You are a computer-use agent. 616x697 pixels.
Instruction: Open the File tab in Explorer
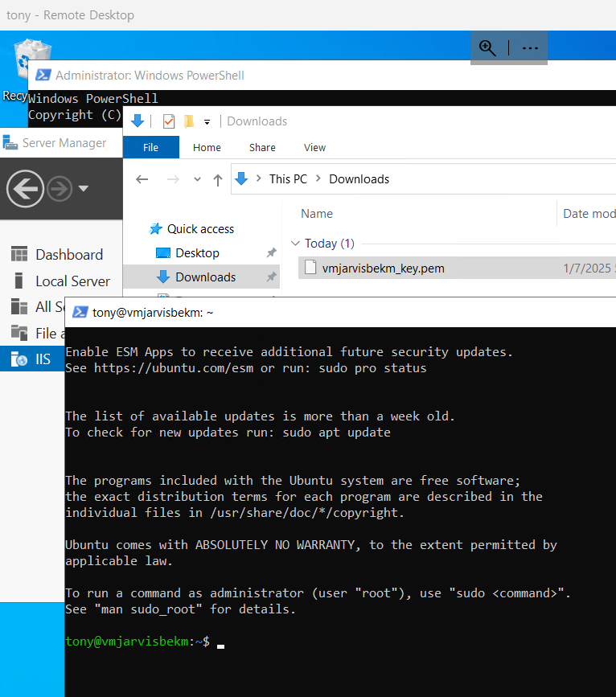click(x=150, y=147)
